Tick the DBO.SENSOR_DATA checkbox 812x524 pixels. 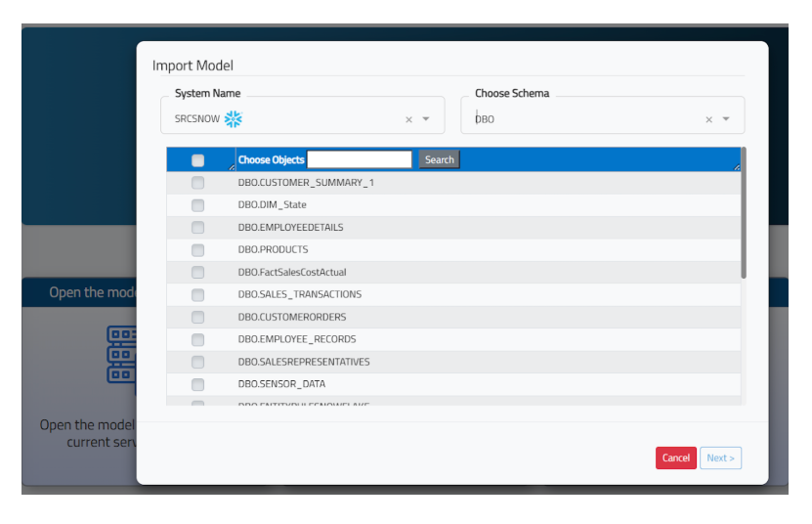pyautogui.click(x=198, y=385)
